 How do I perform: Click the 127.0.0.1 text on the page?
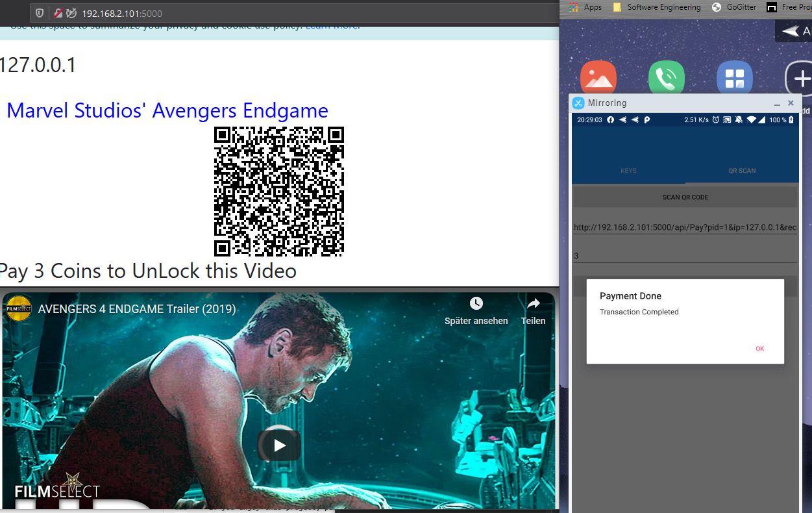click(38, 65)
